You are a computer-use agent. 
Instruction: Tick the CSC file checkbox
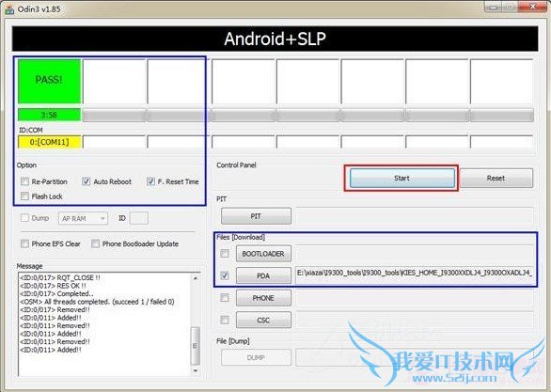pyautogui.click(x=225, y=320)
